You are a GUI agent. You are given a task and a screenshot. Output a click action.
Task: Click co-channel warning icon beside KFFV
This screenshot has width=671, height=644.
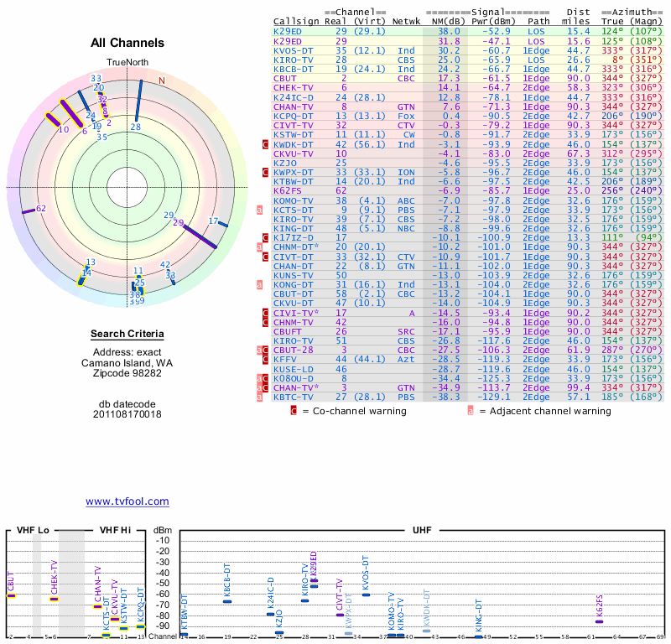265,359
